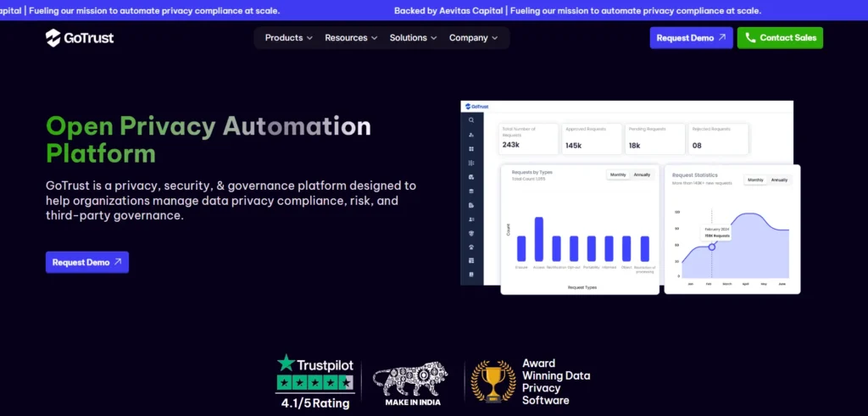Click the table layout icon in dashboard sidebar
The height and width of the screenshot is (416, 868).
[471, 261]
